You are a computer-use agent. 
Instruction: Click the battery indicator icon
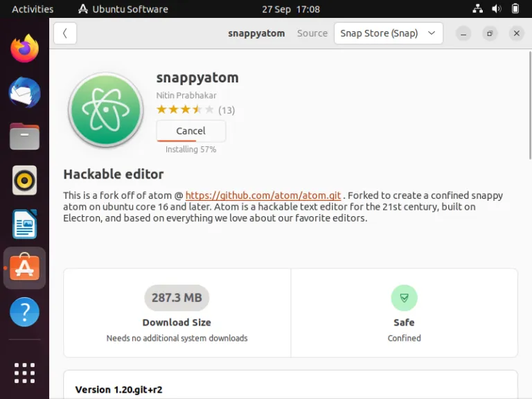click(515, 9)
